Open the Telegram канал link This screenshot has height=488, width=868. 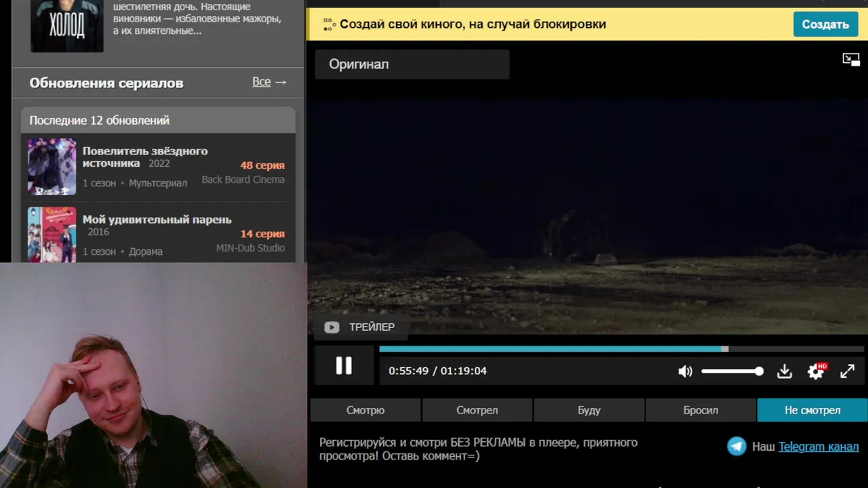818,447
